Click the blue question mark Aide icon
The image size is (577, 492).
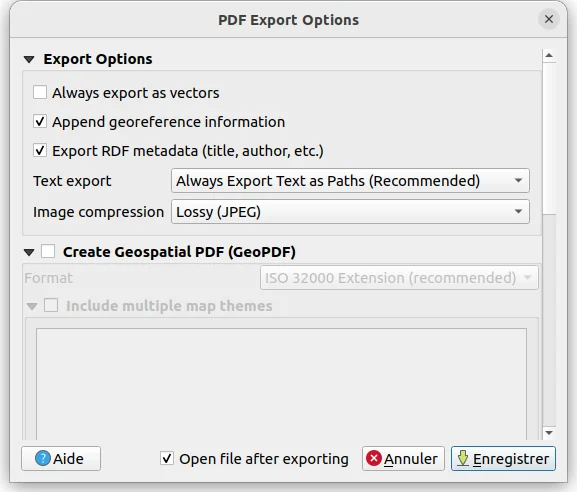click(x=43, y=459)
